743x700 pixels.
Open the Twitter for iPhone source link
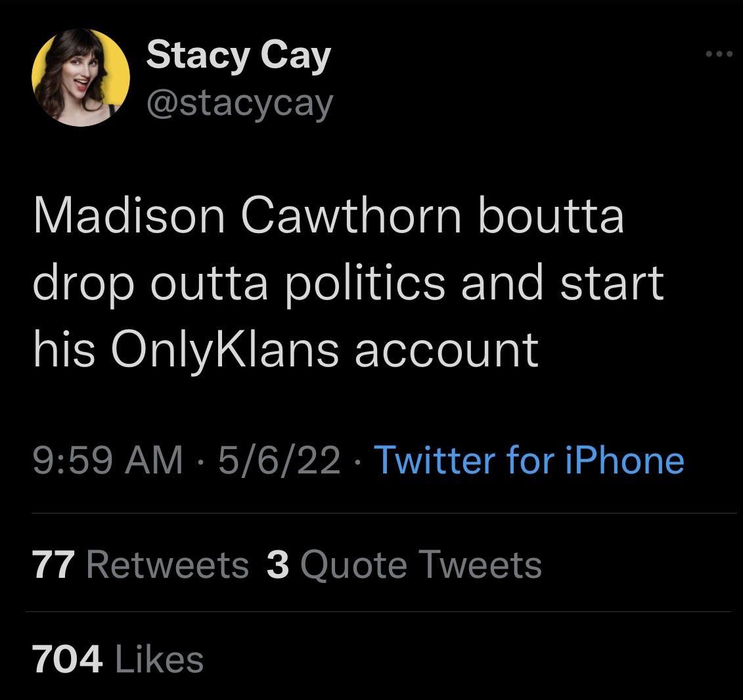pos(529,460)
